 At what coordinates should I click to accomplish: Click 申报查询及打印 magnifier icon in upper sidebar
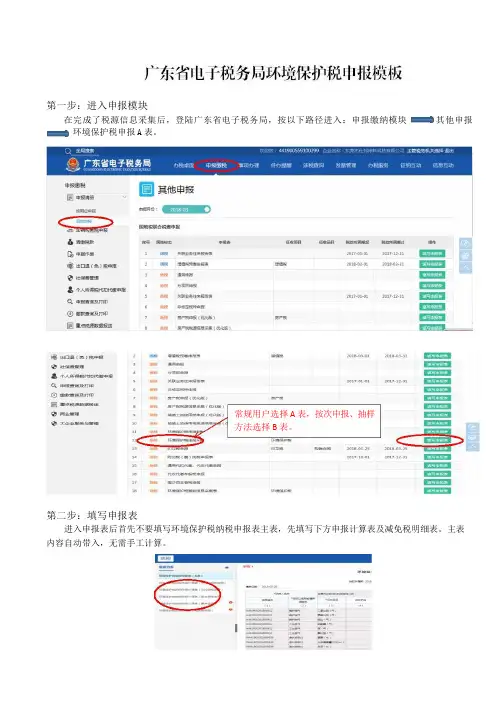(x=70, y=302)
